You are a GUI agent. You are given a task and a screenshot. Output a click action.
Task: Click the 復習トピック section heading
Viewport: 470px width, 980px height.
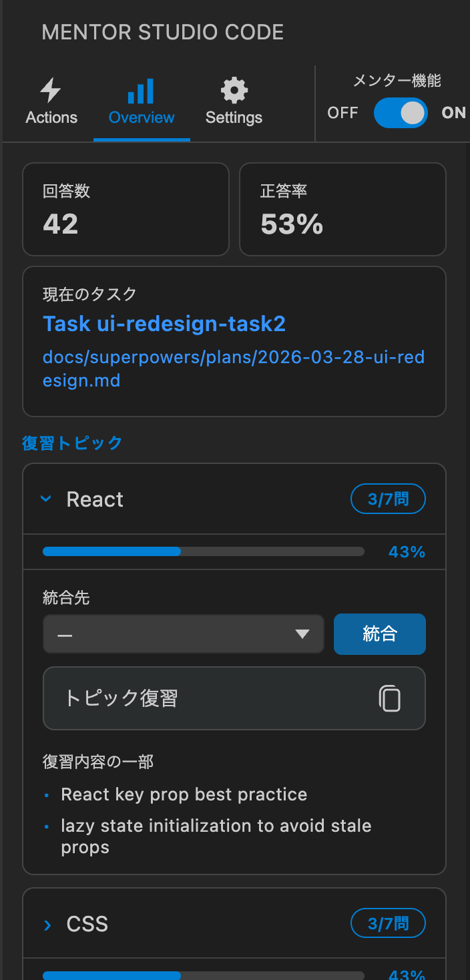point(72,443)
